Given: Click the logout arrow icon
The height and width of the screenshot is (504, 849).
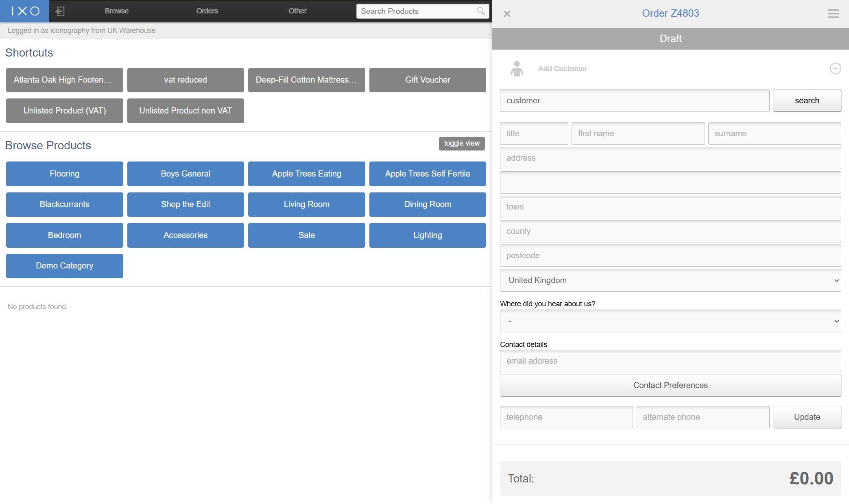Looking at the screenshot, I should (x=60, y=11).
